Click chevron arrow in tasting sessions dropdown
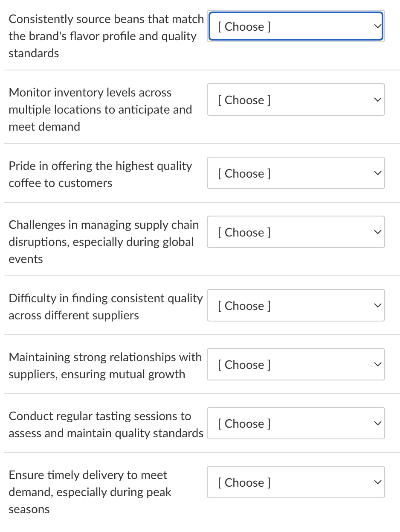This screenshot has width=400, height=532. [x=377, y=424]
